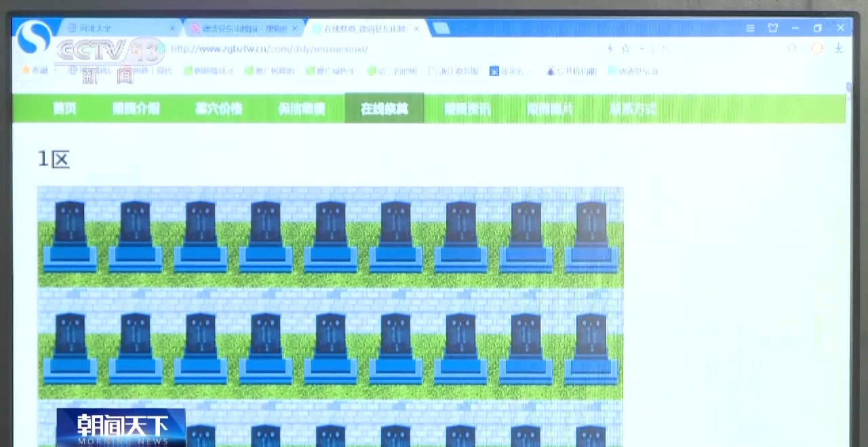Open the skin (shirt) icon
Screen dimensions: 868x447
tap(772, 28)
